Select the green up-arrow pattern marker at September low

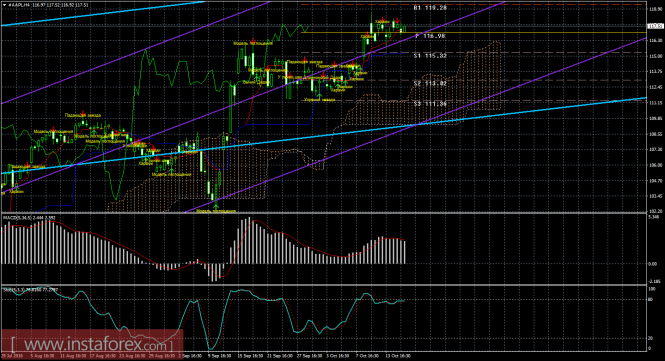(x=216, y=207)
